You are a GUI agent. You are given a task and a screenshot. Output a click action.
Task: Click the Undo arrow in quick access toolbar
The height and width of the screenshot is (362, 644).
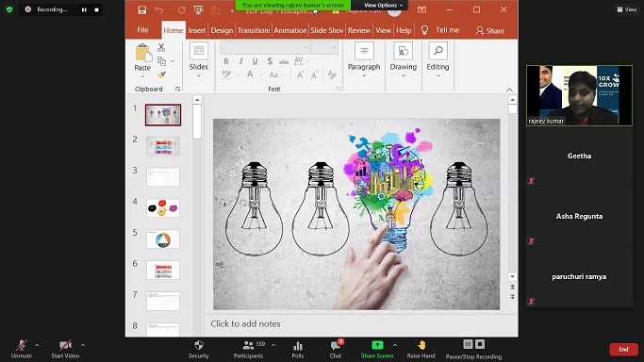[x=159, y=10]
